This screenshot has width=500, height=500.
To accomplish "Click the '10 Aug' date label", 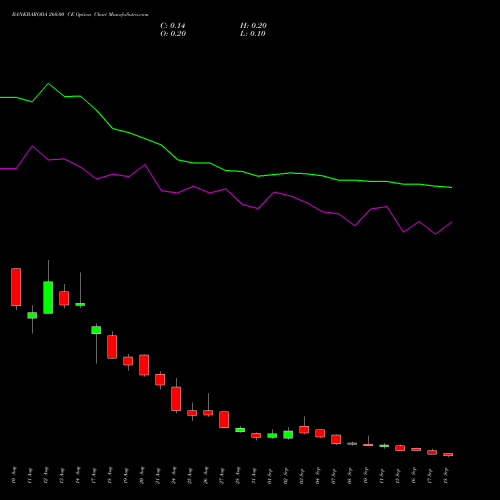I will pyautogui.click(x=14, y=476).
